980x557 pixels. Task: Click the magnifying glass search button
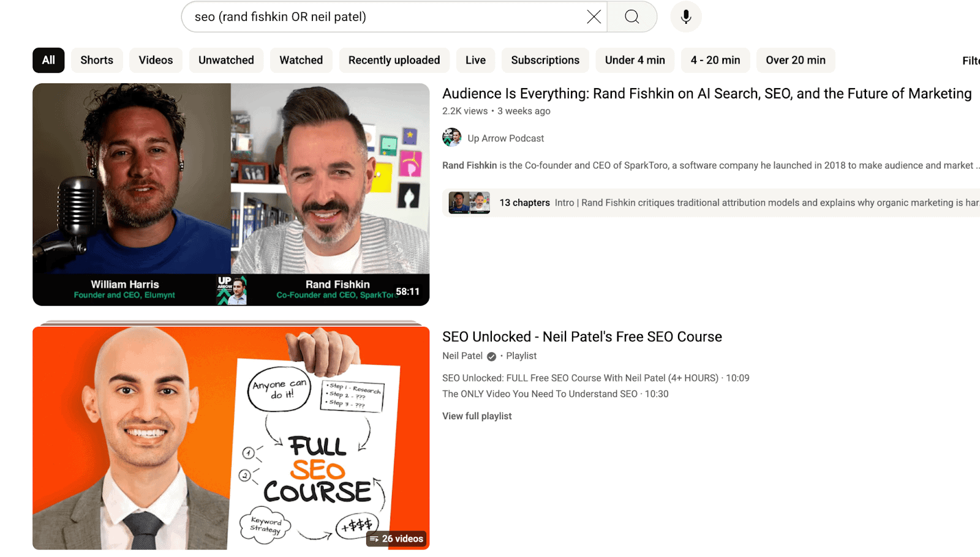pos(632,17)
